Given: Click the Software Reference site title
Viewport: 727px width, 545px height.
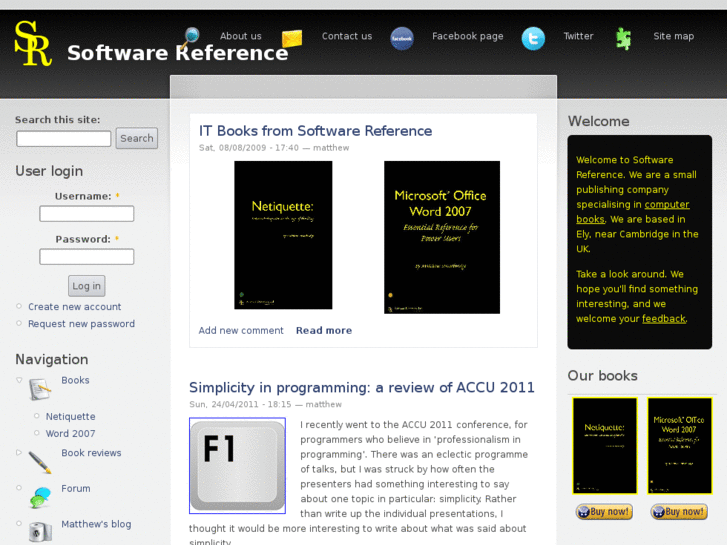Looking at the screenshot, I should pos(178,53).
